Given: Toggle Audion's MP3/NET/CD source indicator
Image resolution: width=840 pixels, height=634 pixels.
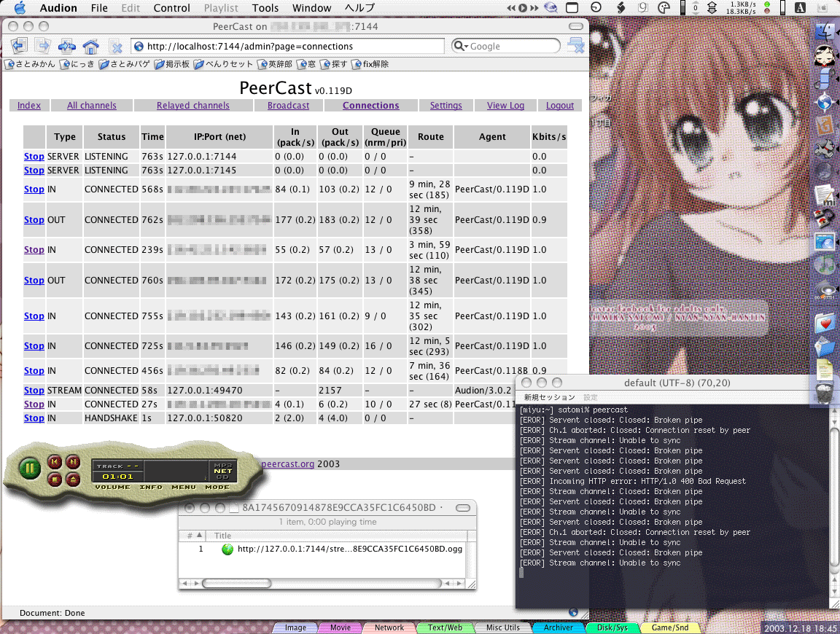Looking at the screenshot, I should 223,471.
